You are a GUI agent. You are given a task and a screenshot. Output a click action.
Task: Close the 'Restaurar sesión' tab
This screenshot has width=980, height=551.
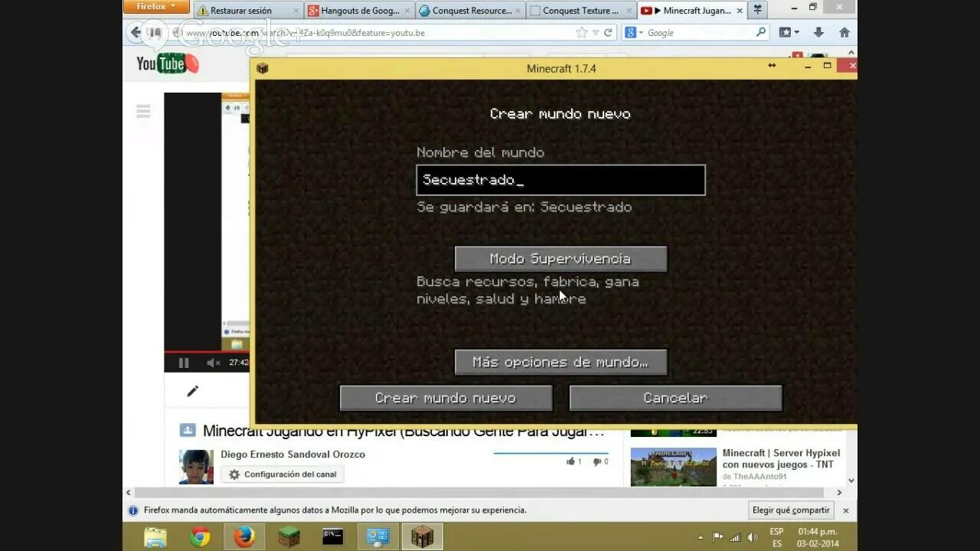point(296,11)
